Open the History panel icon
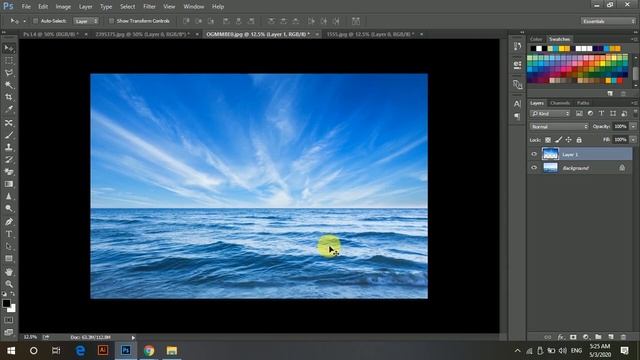The height and width of the screenshot is (360, 640). pyautogui.click(x=517, y=46)
